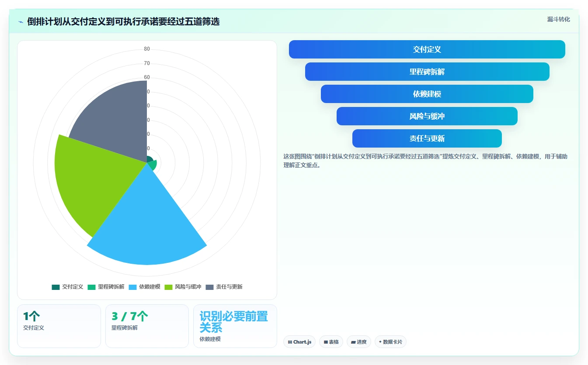This screenshot has width=588, height=365.
Task: Click the small green 里程碑拆解 chart sector
Action: (x=152, y=165)
